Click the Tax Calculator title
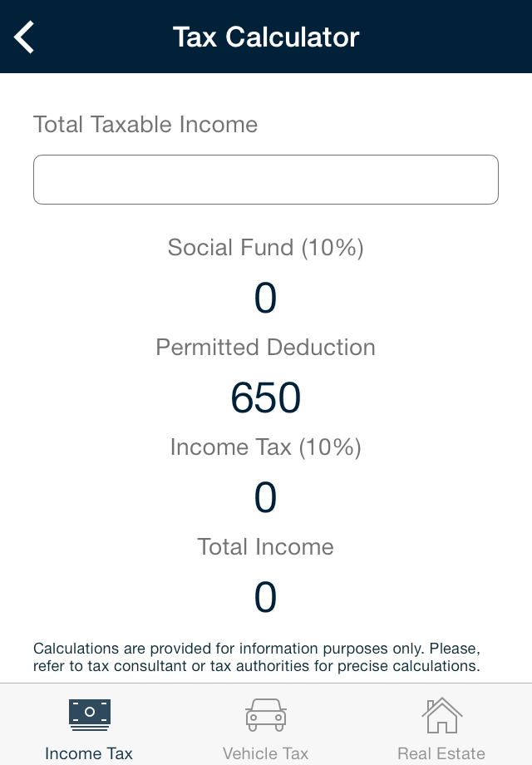The height and width of the screenshot is (765, 532). point(266,37)
